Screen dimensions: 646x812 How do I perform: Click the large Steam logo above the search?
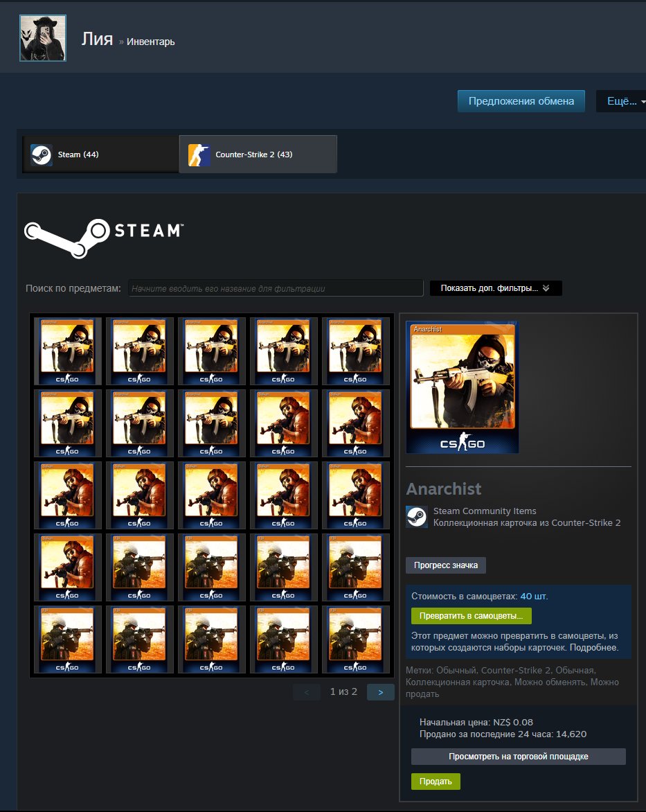(x=104, y=238)
